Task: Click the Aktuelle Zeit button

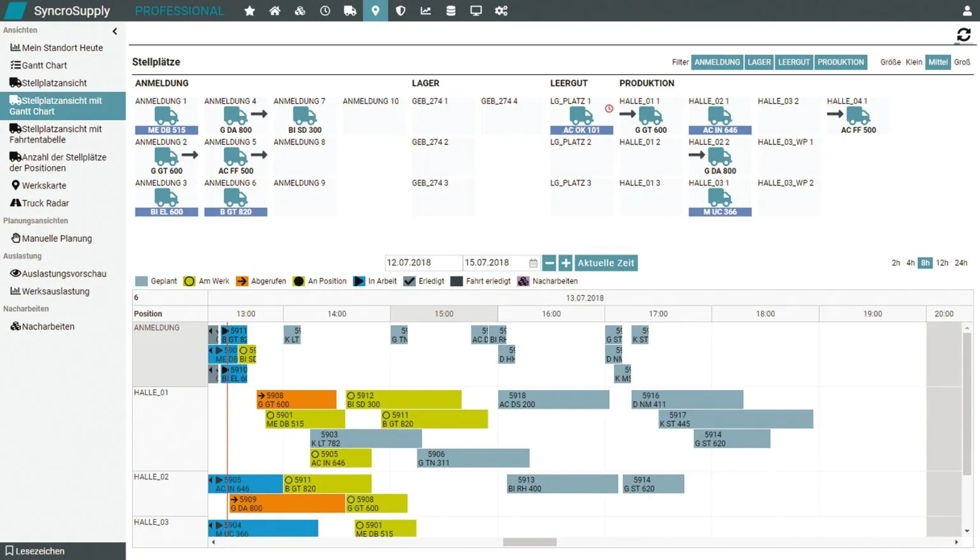Action: pos(605,263)
